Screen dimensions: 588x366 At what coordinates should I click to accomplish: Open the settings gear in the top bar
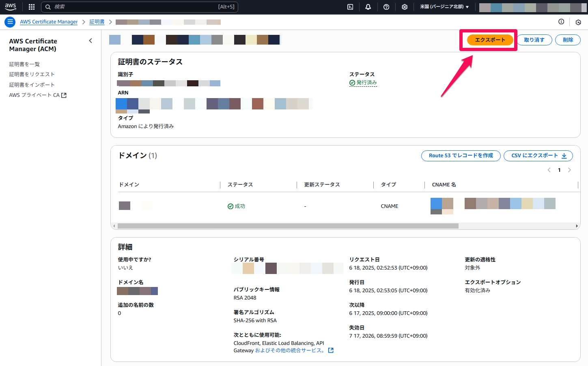pyautogui.click(x=405, y=7)
